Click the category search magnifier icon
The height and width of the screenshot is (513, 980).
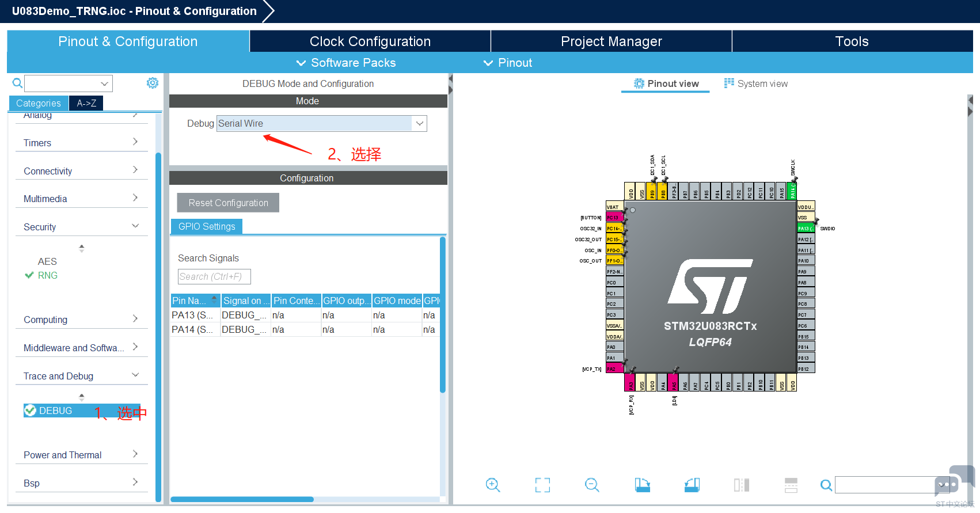[x=18, y=83]
